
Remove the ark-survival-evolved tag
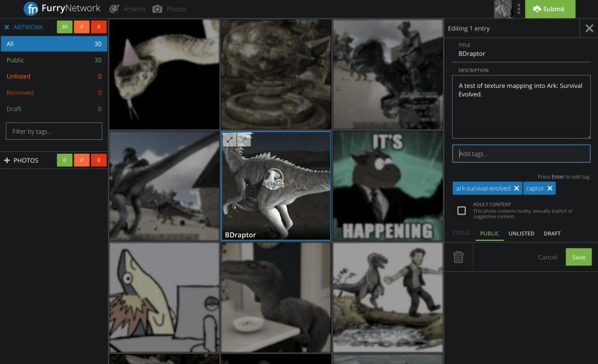click(x=517, y=188)
